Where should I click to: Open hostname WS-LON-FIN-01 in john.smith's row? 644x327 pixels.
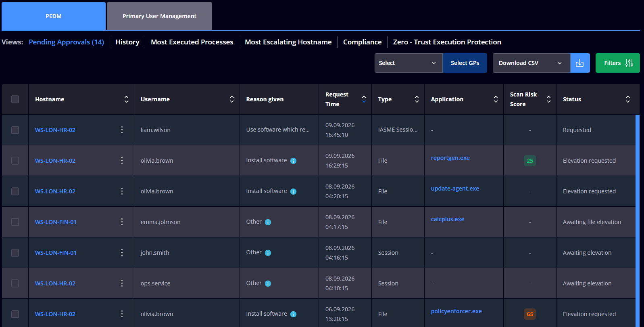coord(56,253)
